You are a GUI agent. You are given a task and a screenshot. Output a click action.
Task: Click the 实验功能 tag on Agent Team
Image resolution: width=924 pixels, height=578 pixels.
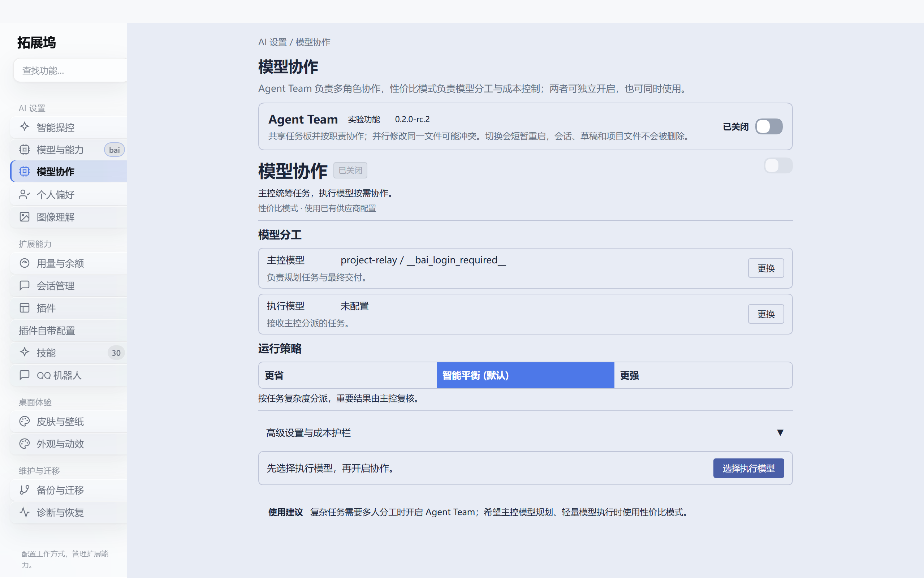pos(364,119)
